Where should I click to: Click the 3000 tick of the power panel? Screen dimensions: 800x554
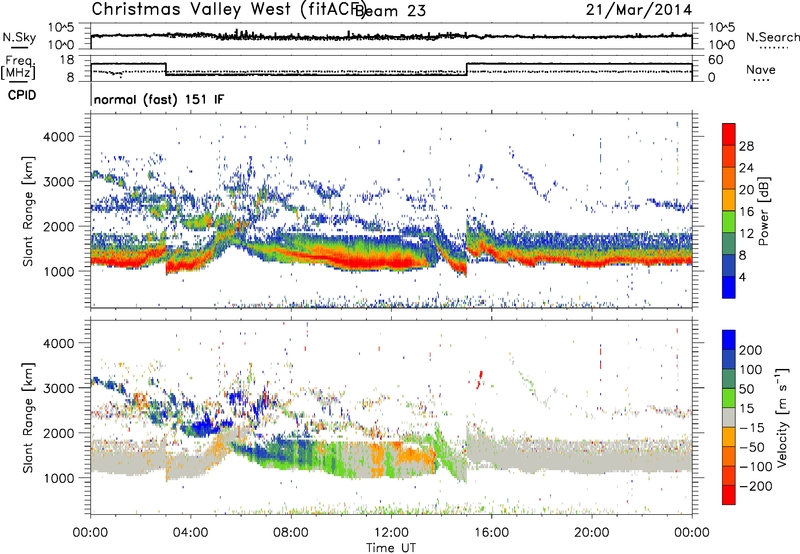tap(58, 182)
